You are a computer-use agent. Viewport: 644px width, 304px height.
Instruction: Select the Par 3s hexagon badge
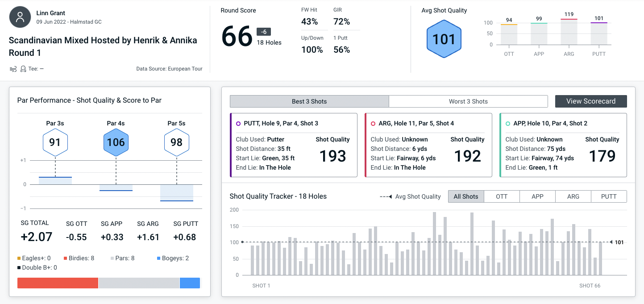[55, 143]
